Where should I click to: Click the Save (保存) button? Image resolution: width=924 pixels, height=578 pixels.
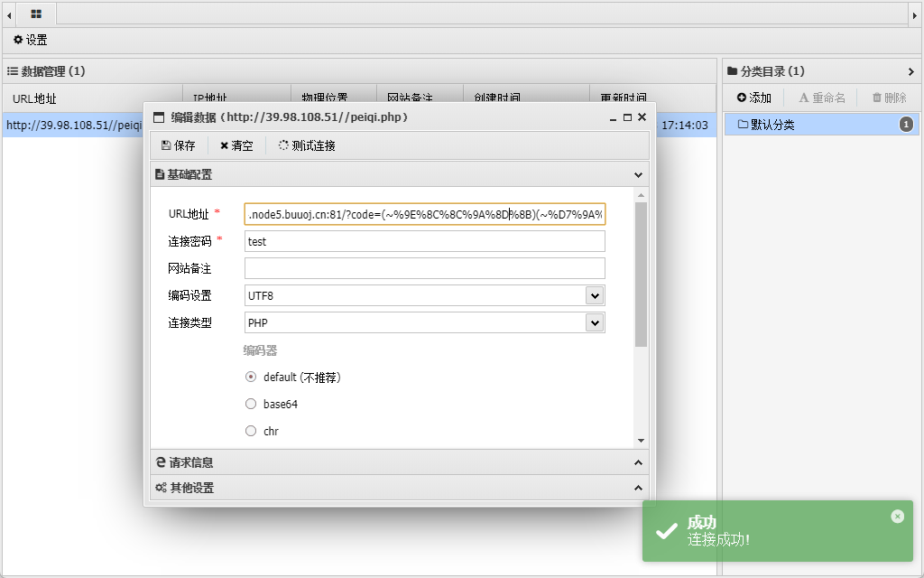(x=178, y=145)
